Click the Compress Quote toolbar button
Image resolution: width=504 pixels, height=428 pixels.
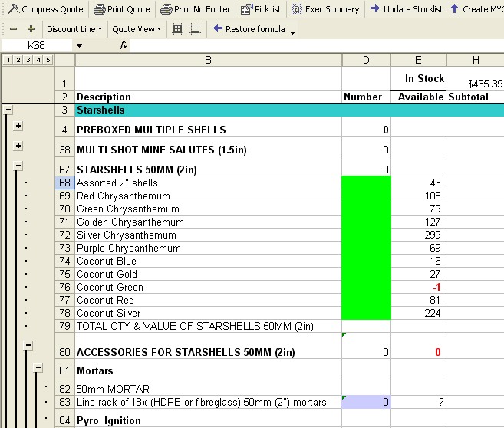tap(44, 9)
